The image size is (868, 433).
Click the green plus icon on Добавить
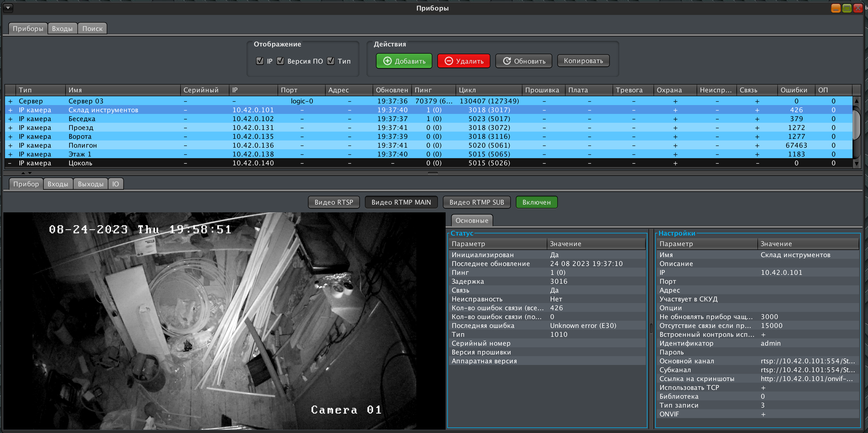pyautogui.click(x=388, y=61)
